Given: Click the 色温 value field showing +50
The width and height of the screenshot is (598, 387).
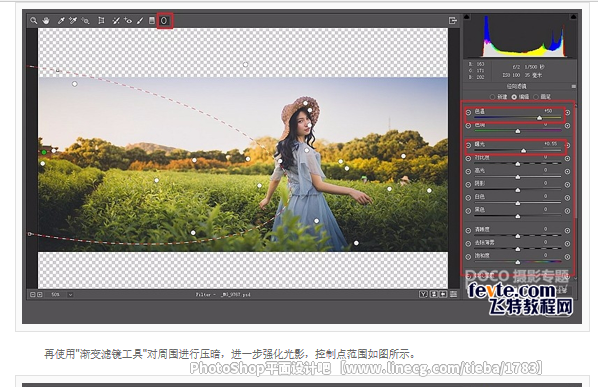Looking at the screenshot, I should [548, 111].
